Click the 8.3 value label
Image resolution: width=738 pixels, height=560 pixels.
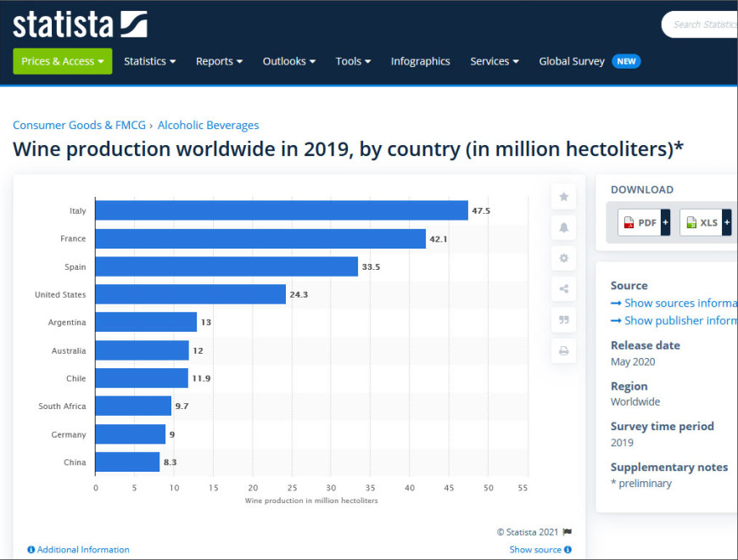[170, 462]
